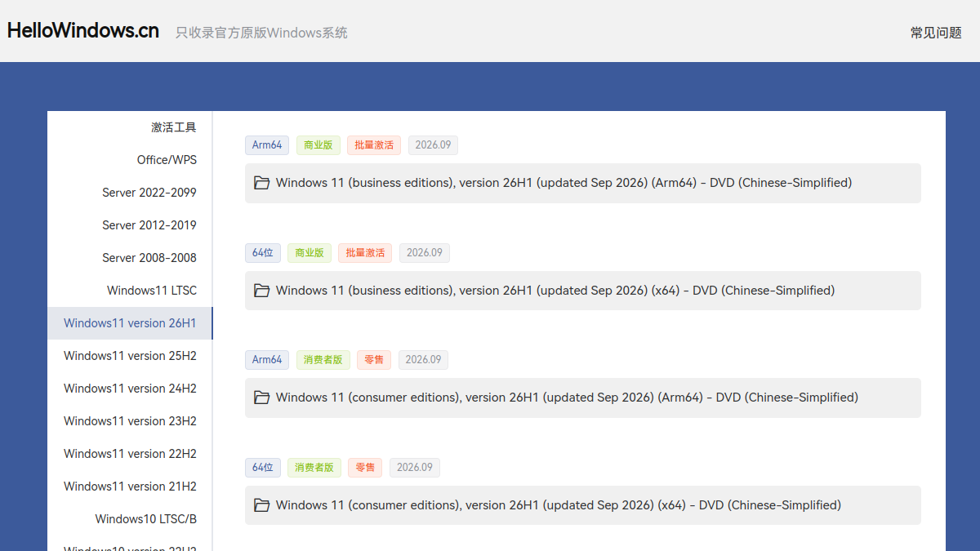Open the 常见问题 FAQ link
Screen dimensions: 980x551
936,33
